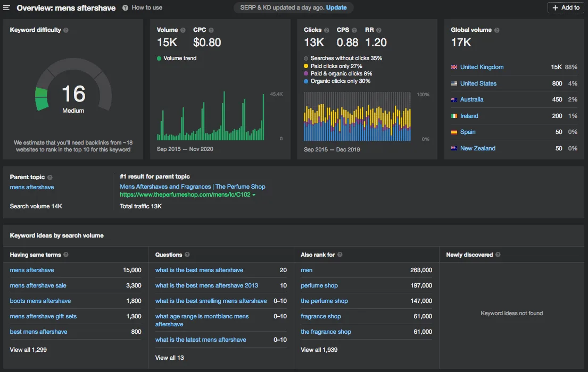Click the New Zealand flag icon
588x372 pixels.
tap(454, 148)
